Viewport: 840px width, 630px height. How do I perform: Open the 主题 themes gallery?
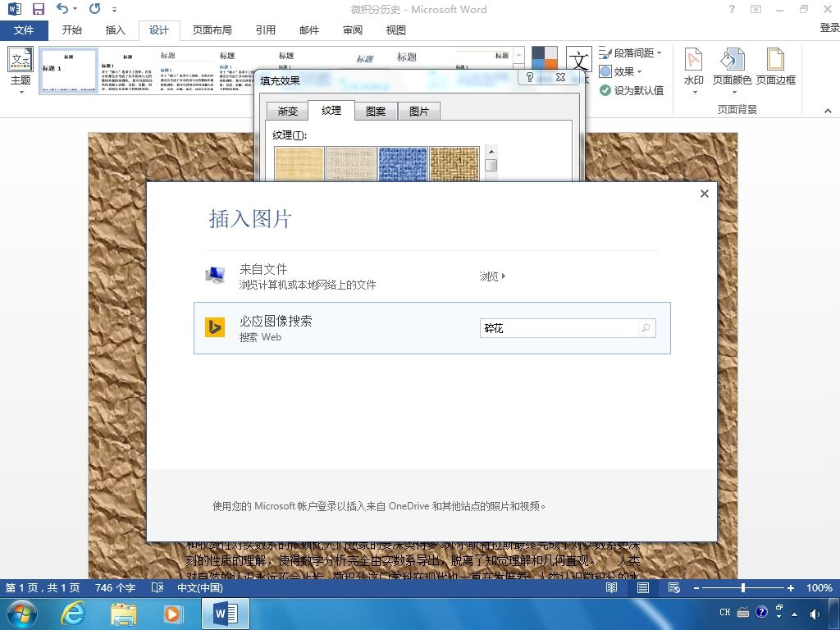(21, 71)
